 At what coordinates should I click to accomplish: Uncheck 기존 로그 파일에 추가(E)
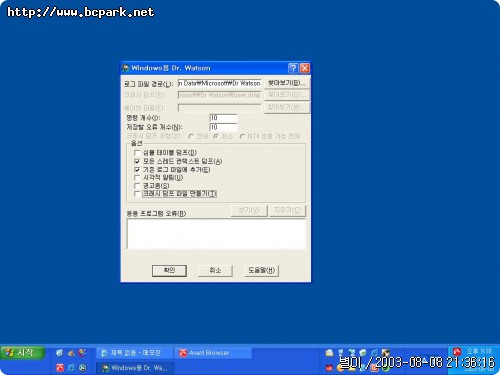click(137, 170)
